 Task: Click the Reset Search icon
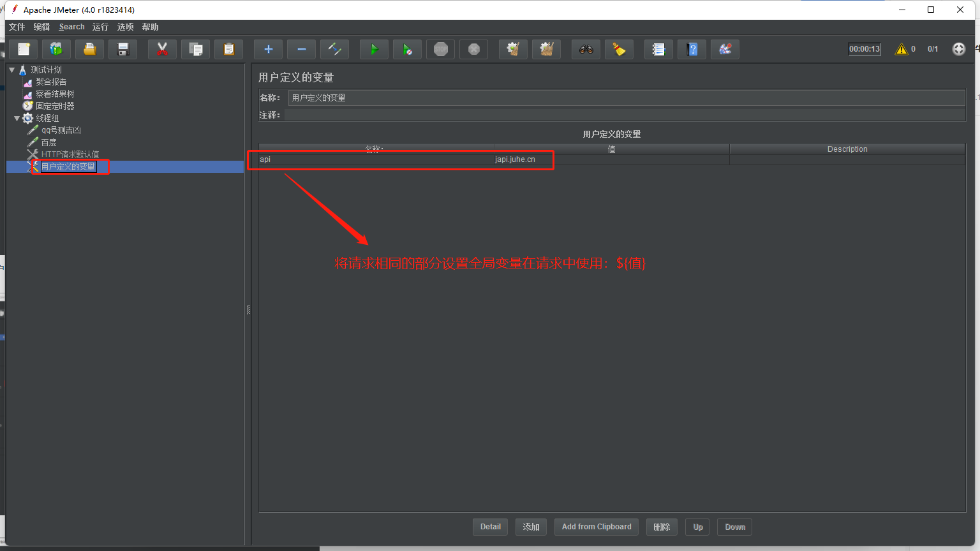coord(620,49)
